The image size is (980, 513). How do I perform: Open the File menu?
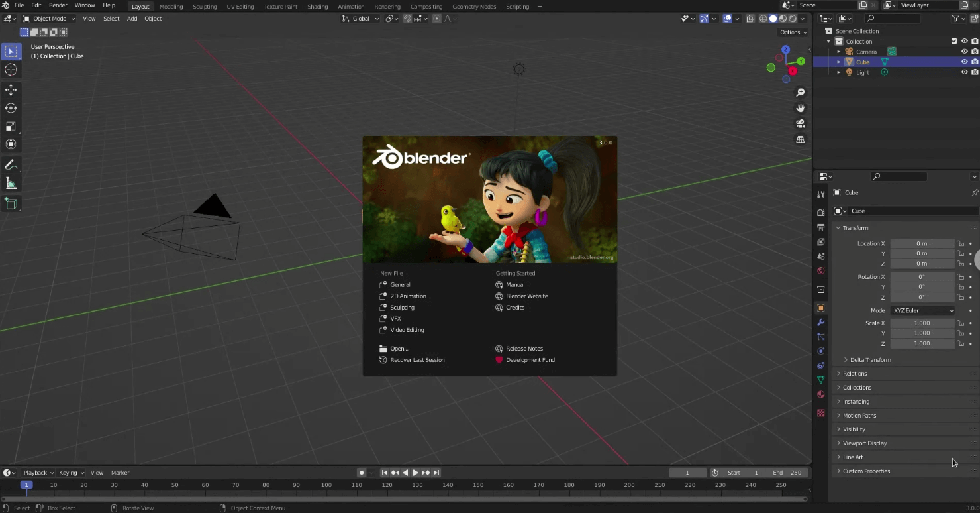coord(19,5)
